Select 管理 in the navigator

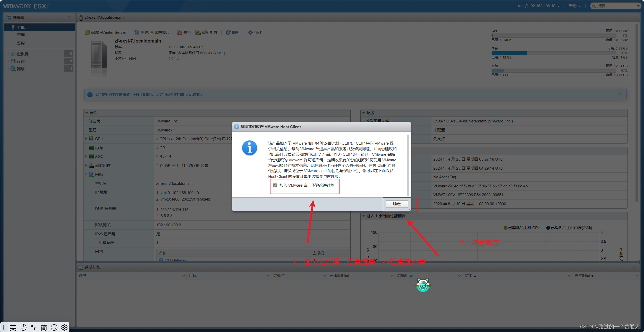pos(21,35)
